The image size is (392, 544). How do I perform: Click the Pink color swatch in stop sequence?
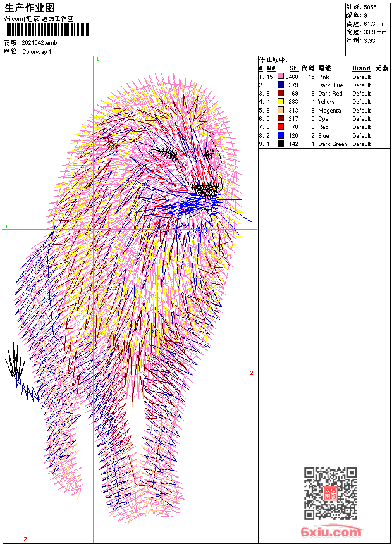tap(281, 77)
